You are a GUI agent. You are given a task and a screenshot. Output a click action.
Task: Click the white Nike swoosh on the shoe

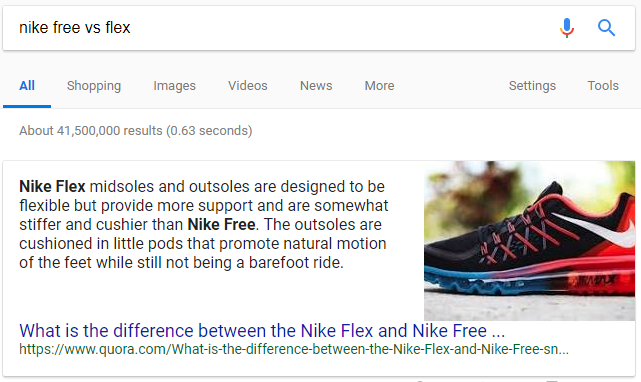(597, 229)
